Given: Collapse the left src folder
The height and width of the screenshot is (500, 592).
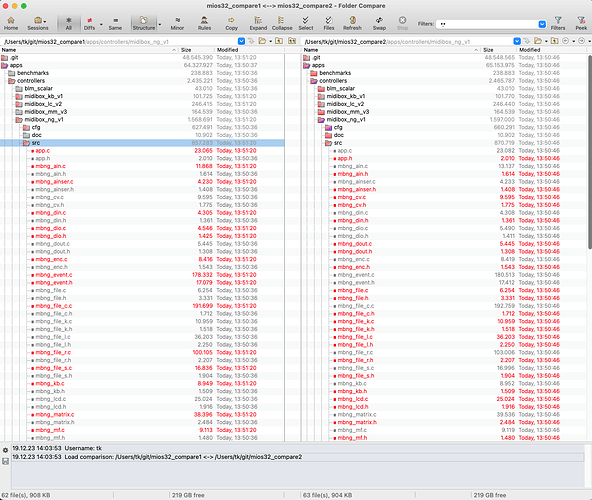Looking at the screenshot, I should 26,143.
